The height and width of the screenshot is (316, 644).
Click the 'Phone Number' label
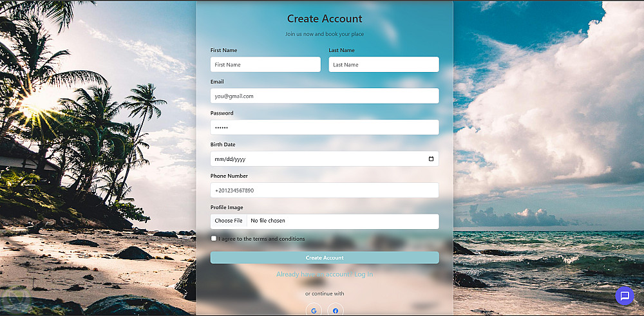click(229, 176)
